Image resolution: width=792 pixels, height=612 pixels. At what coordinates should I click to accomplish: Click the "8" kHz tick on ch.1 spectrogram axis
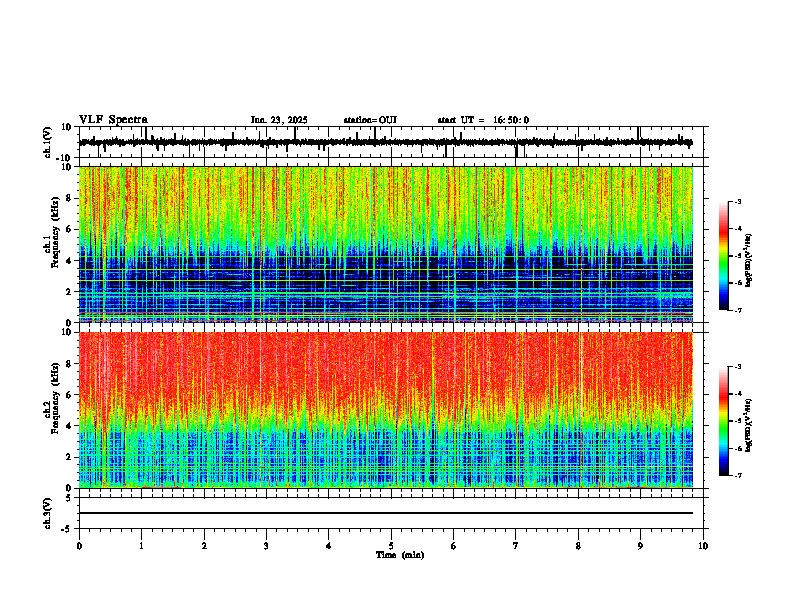pyautogui.click(x=70, y=198)
